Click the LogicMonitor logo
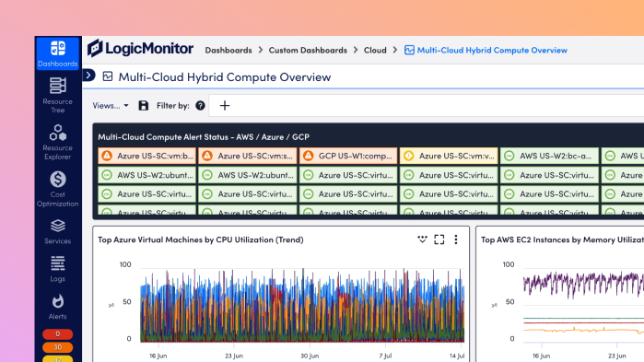 coord(140,49)
